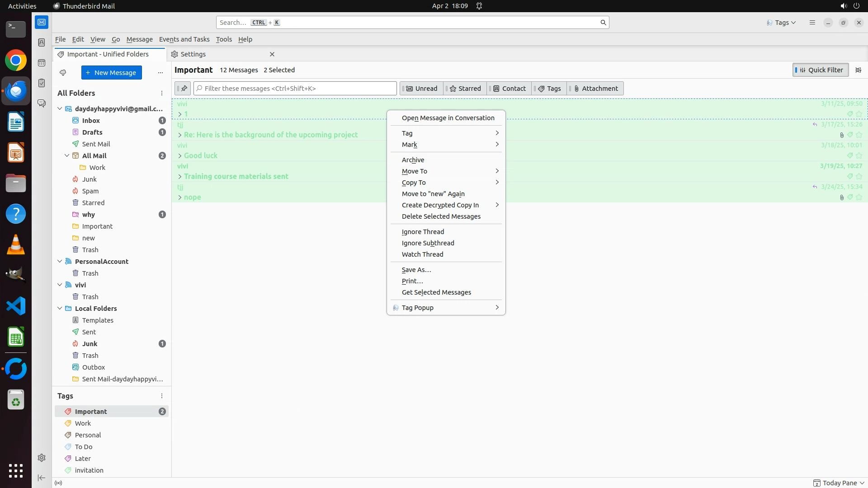
Task: Toggle the Unread quick filter
Action: point(421,89)
